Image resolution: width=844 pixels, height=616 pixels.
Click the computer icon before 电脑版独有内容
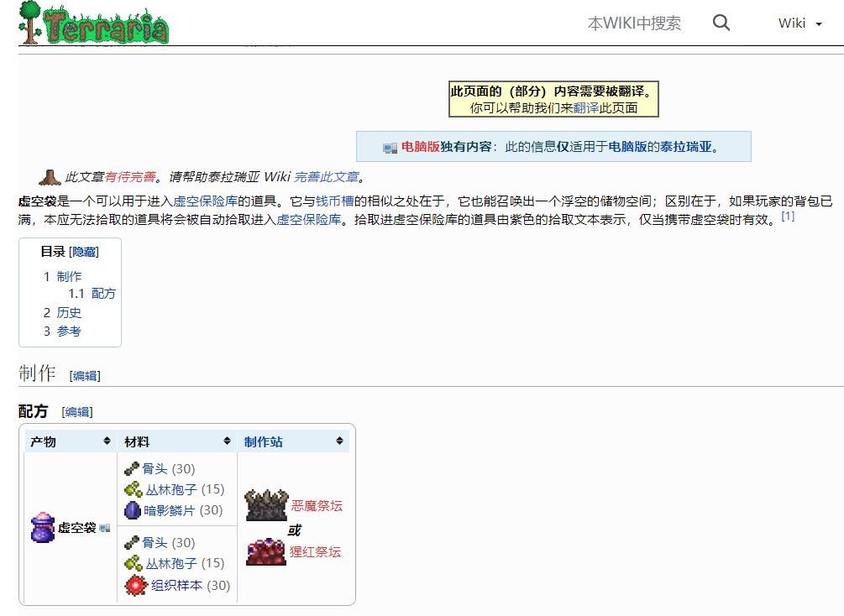point(391,148)
